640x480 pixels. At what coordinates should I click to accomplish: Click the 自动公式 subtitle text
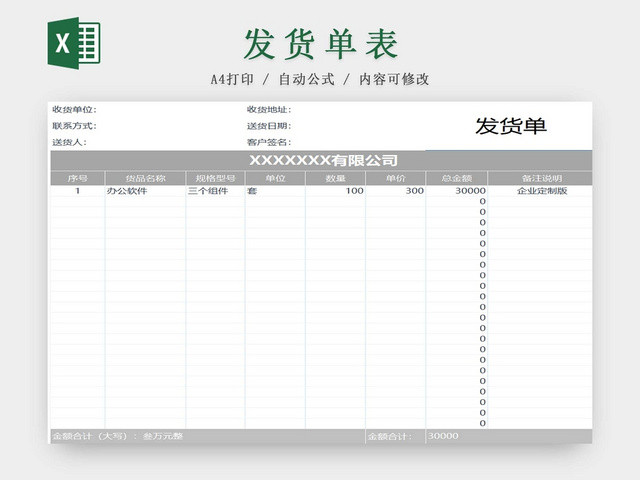tap(307, 79)
